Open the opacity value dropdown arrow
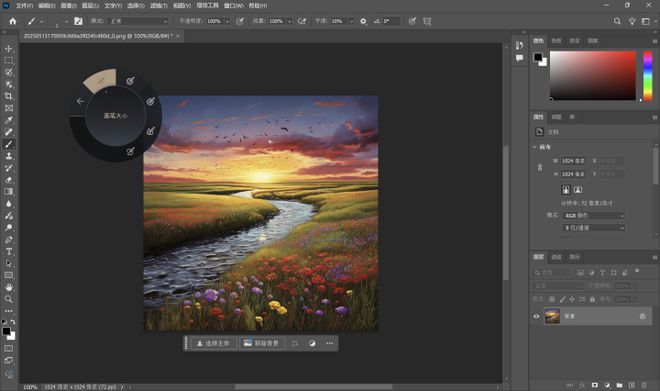The image size is (660, 391). (x=227, y=21)
